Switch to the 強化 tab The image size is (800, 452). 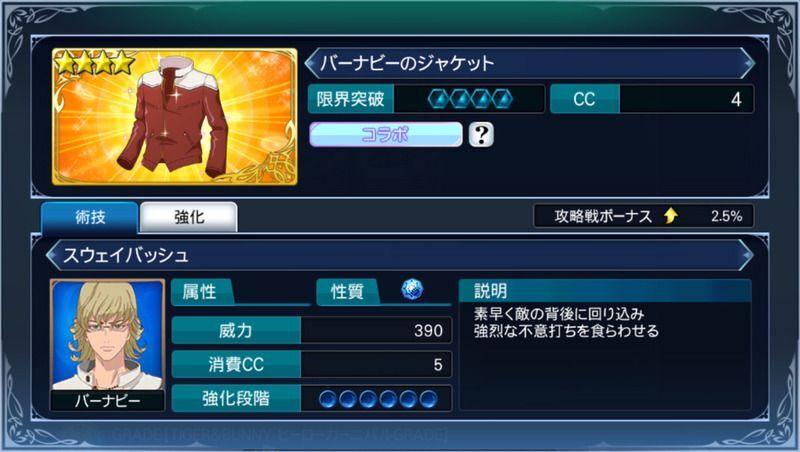(x=189, y=217)
